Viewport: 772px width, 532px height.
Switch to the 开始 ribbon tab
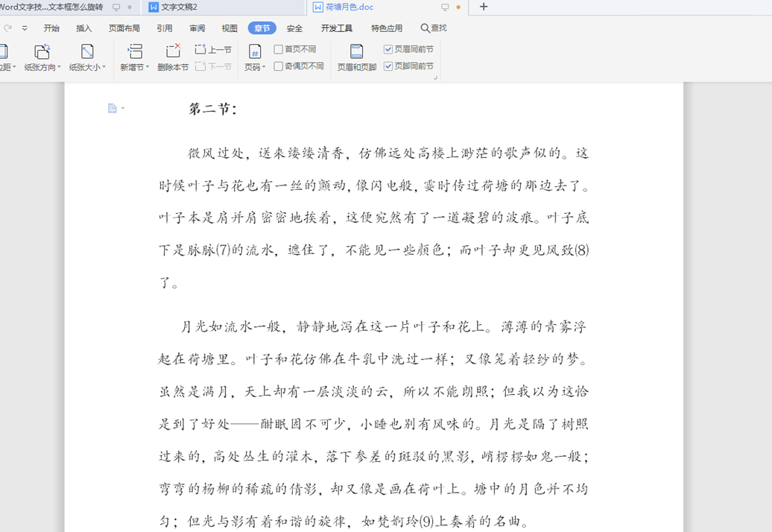[x=51, y=28]
